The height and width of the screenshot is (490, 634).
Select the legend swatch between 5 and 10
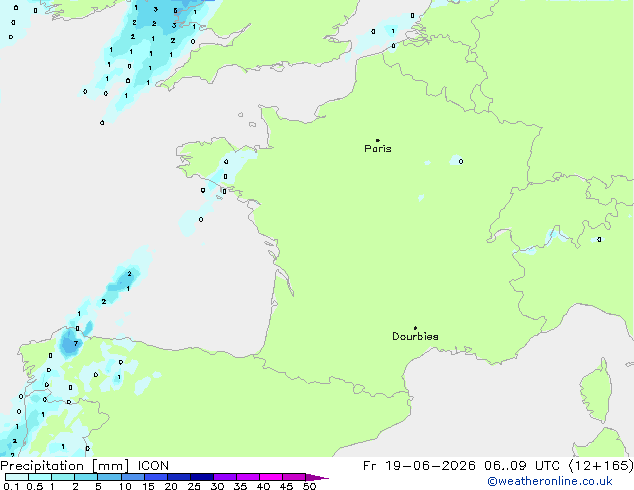[110, 477]
